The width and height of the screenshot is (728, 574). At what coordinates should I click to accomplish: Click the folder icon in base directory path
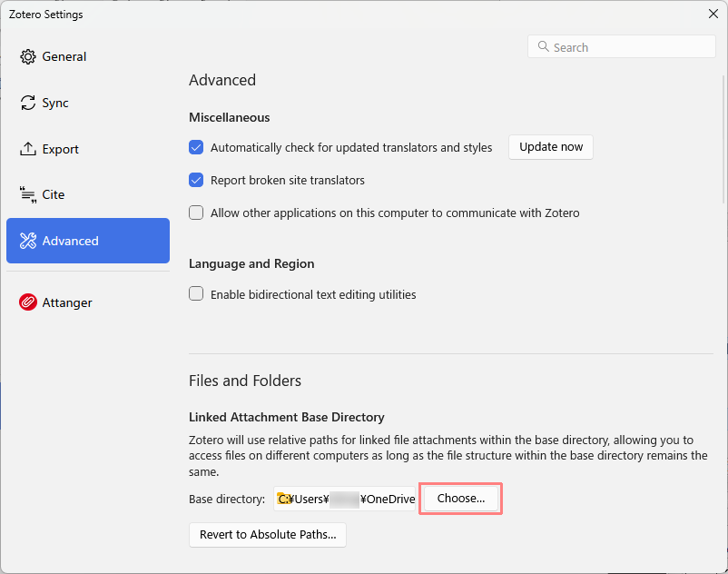point(284,499)
